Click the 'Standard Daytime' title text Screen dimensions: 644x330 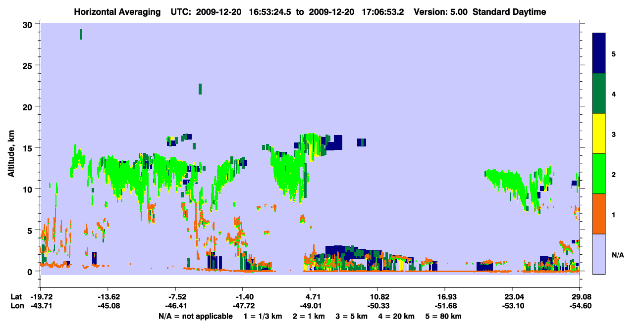click(509, 12)
